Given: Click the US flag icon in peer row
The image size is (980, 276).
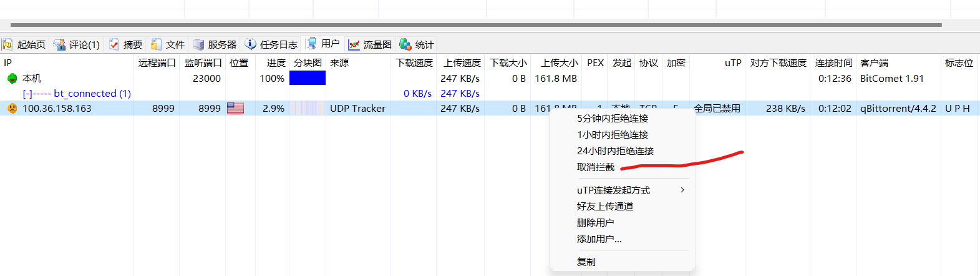Looking at the screenshot, I should tap(235, 108).
